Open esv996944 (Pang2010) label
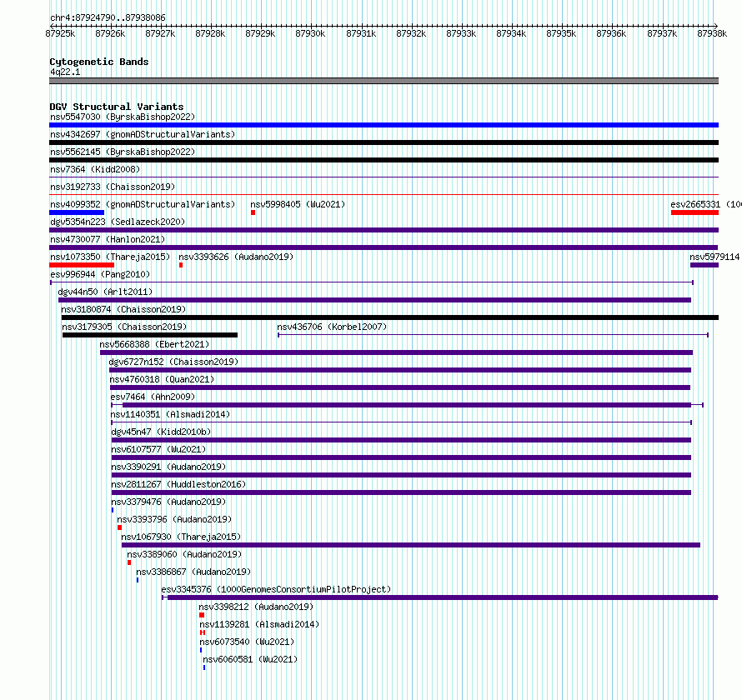The height and width of the screenshot is (700, 742). [100, 274]
